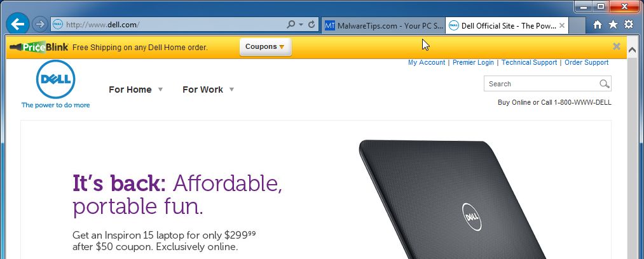Click the PriceBlink logo in yellow bar
Viewport: 644px width, 259px height.
click(39, 47)
